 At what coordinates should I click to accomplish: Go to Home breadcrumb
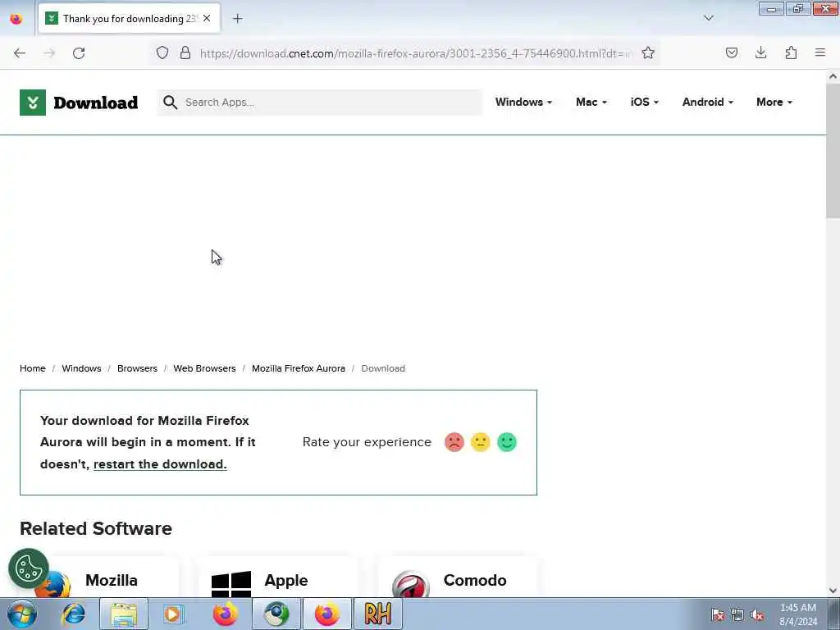click(33, 368)
